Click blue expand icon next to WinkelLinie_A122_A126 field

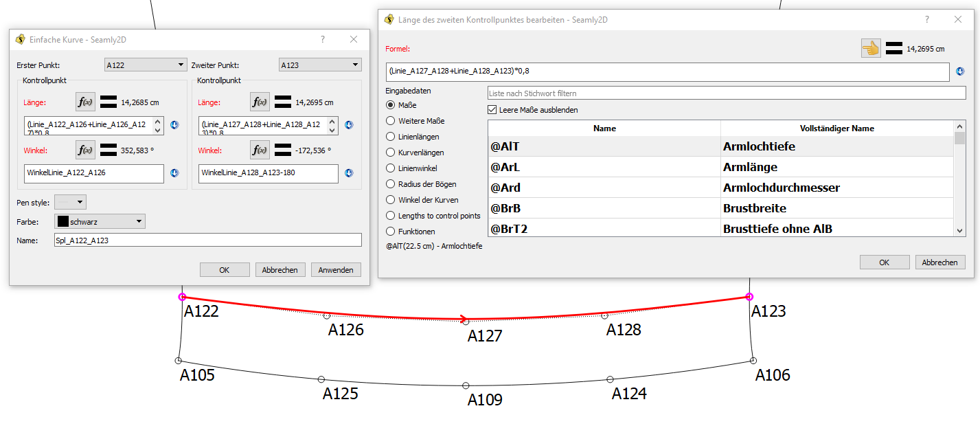(174, 173)
